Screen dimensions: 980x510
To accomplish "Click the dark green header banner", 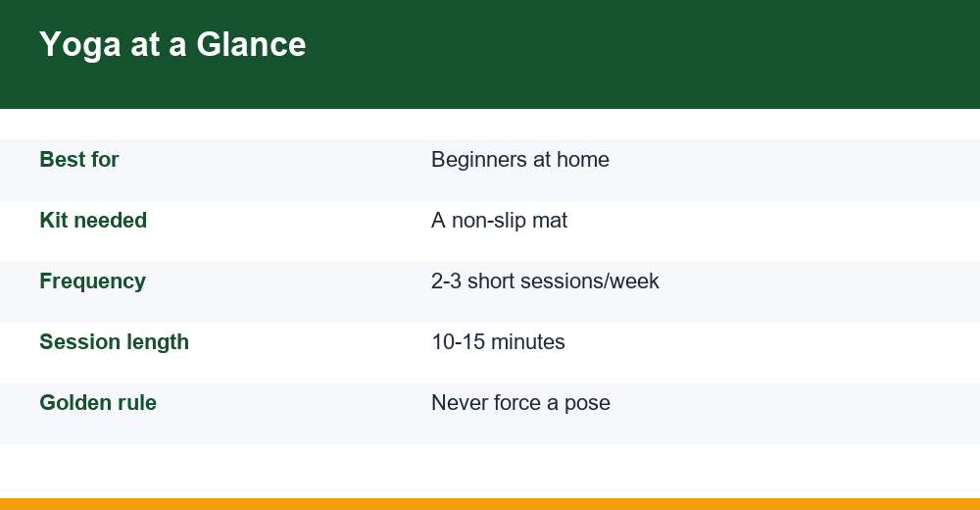I will pyautogui.click(x=490, y=55).
